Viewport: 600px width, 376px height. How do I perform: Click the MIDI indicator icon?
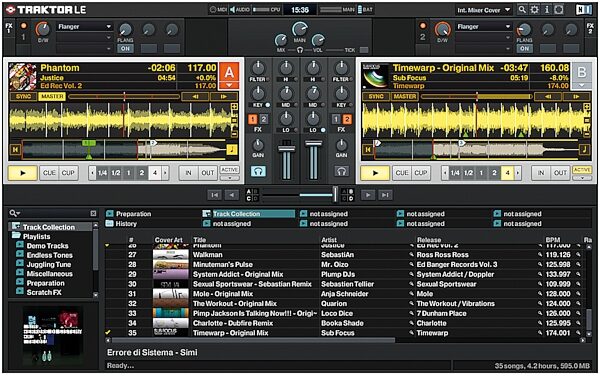pyautogui.click(x=213, y=10)
